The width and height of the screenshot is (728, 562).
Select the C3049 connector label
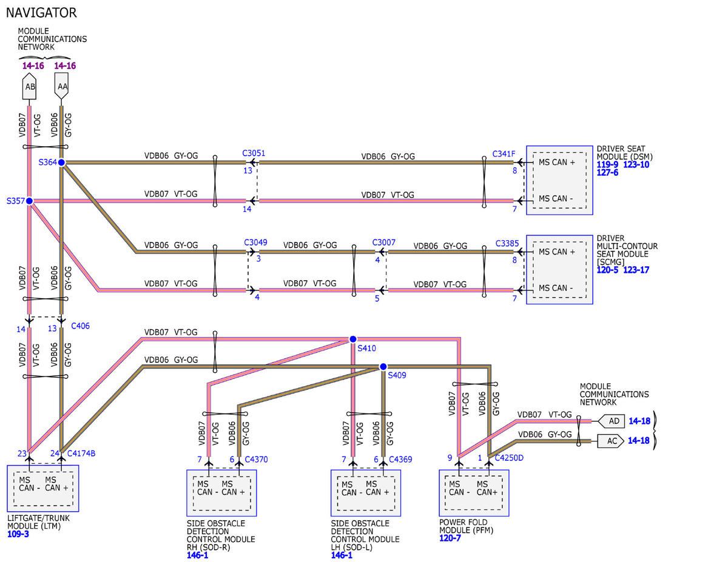point(255,243)
